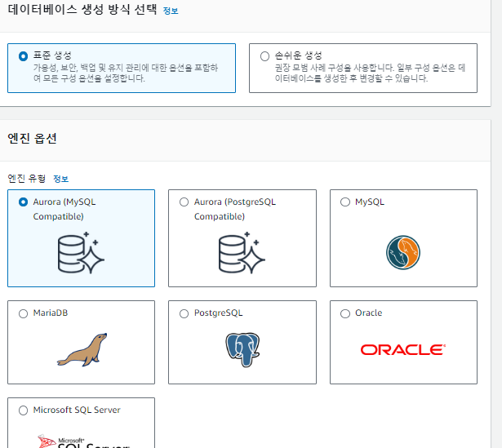
Task: Click the 표준 생성 description text
Action: [x=126, y=73]
